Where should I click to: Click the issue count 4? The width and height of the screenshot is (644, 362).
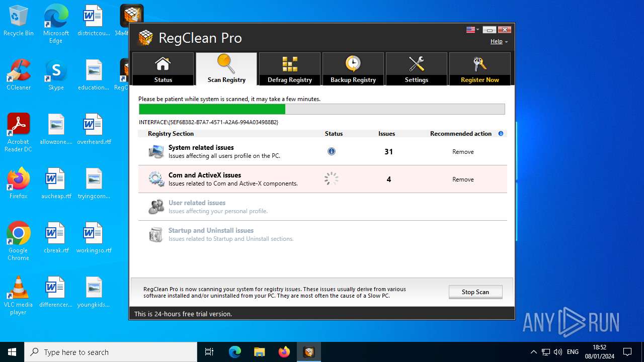(388, 179)
